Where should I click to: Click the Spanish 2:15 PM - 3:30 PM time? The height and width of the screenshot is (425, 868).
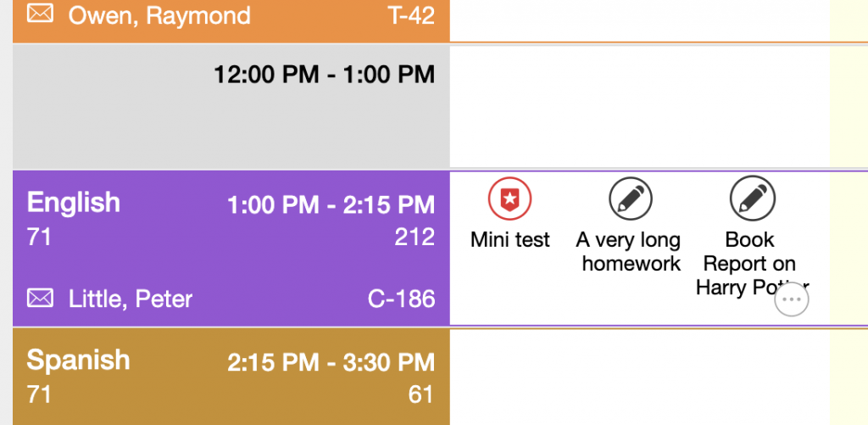(x=331, y=362)
